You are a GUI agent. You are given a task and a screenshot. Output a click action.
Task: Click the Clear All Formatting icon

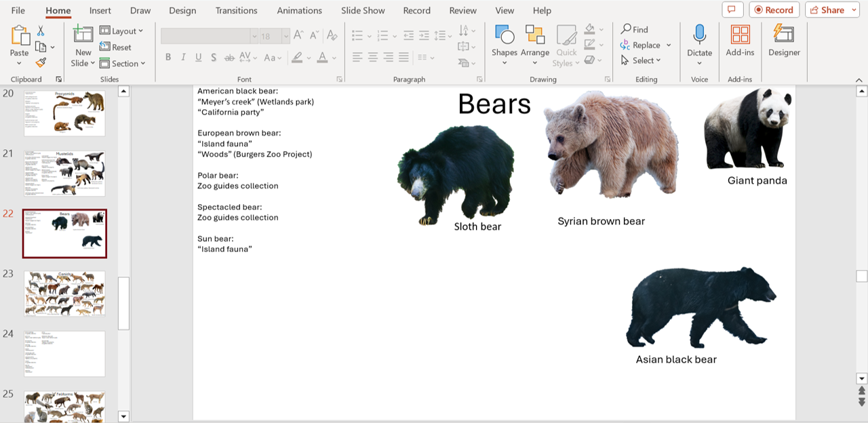click(332, 36)
